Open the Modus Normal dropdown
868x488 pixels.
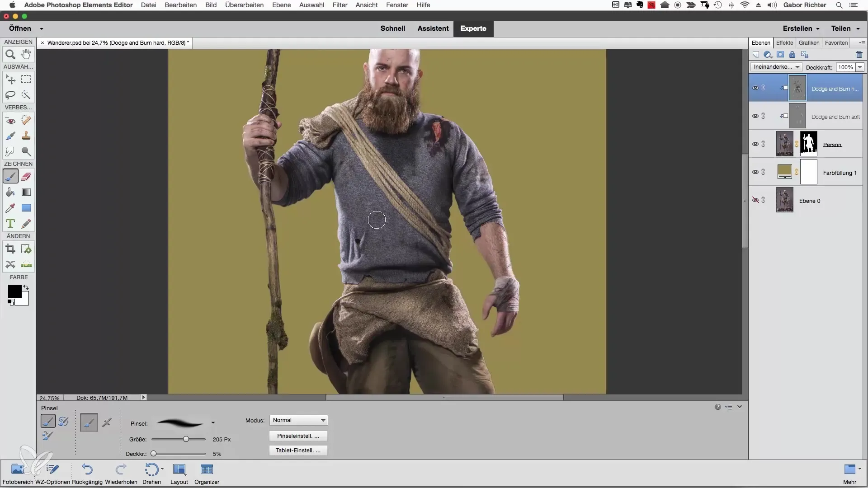(298, 420)
